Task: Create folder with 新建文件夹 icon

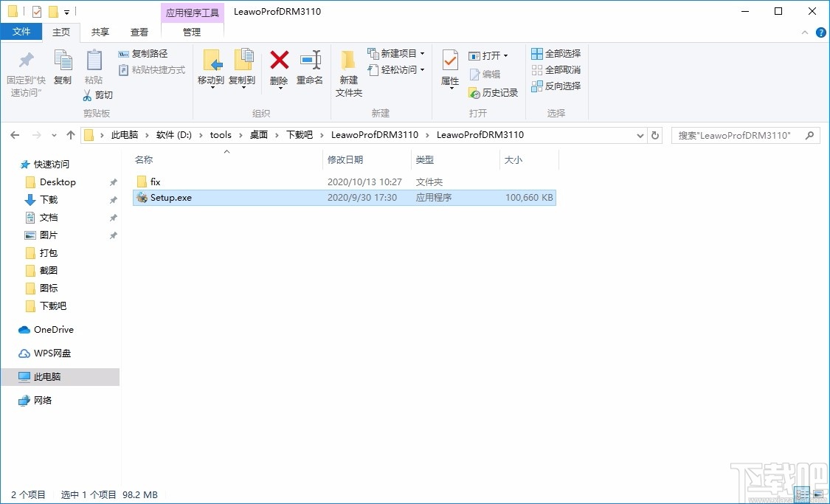Action: tap(347, 70)
